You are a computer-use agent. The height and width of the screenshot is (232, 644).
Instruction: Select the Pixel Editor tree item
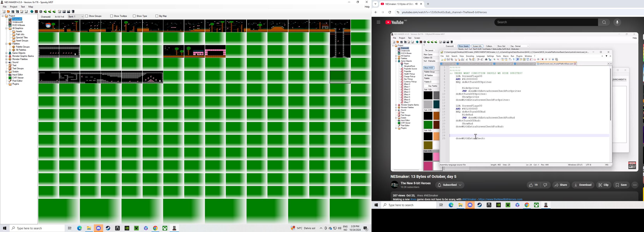click(x=17, y=81)
